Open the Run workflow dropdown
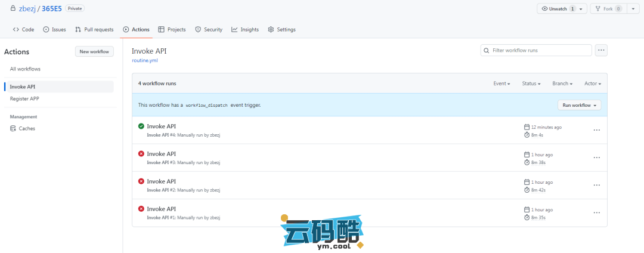The image size is (644, 253). click(579, 105)
